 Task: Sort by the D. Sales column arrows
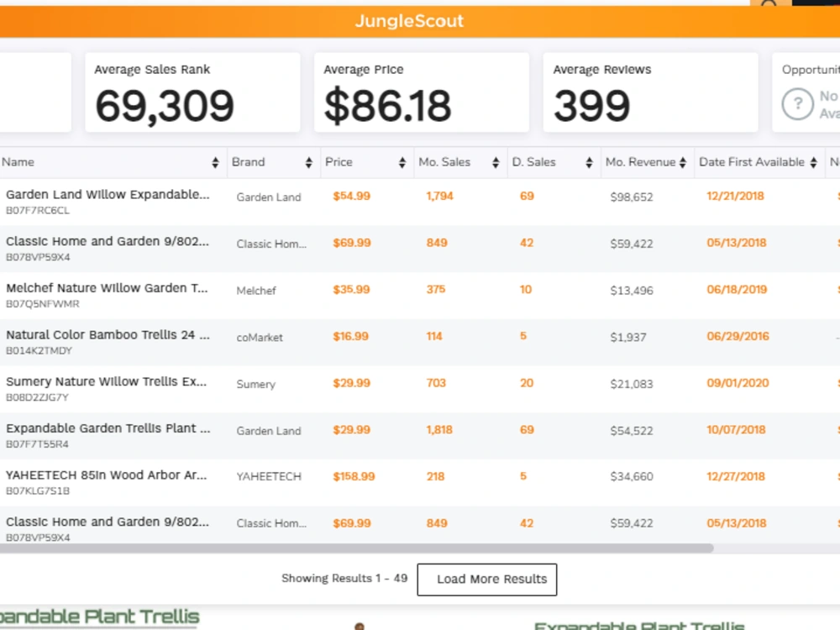coord(590,163)
